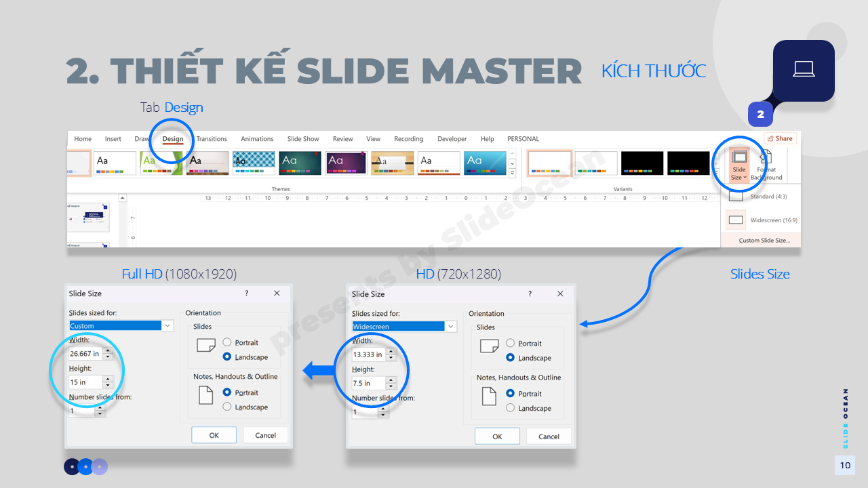
Task: Click help question mark in Custom dialog
Action: 246,293
